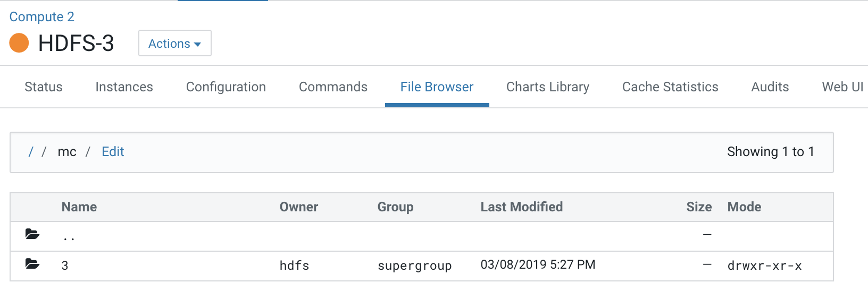Go to the Configuration tab
The image size is (868, 291).
[226, 87]
